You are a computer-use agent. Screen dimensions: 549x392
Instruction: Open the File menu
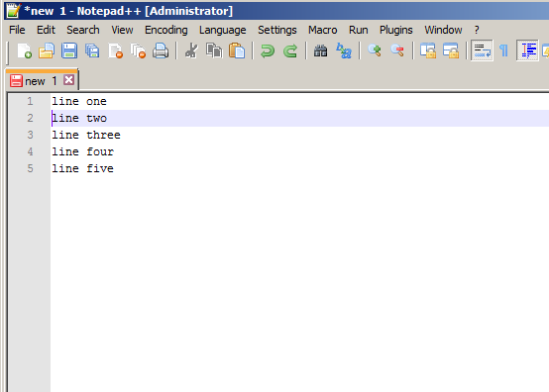tap(17, 30)
